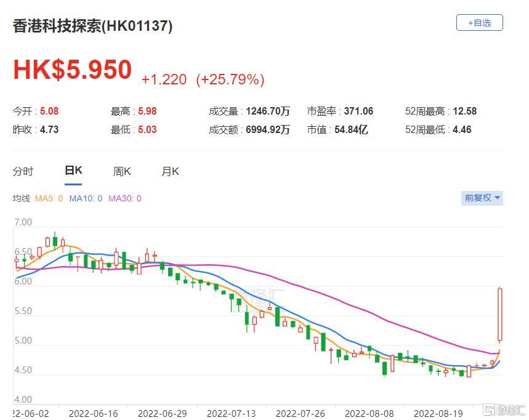
Task: Open the 月K monthly chart tab
Action: point(170,171)
